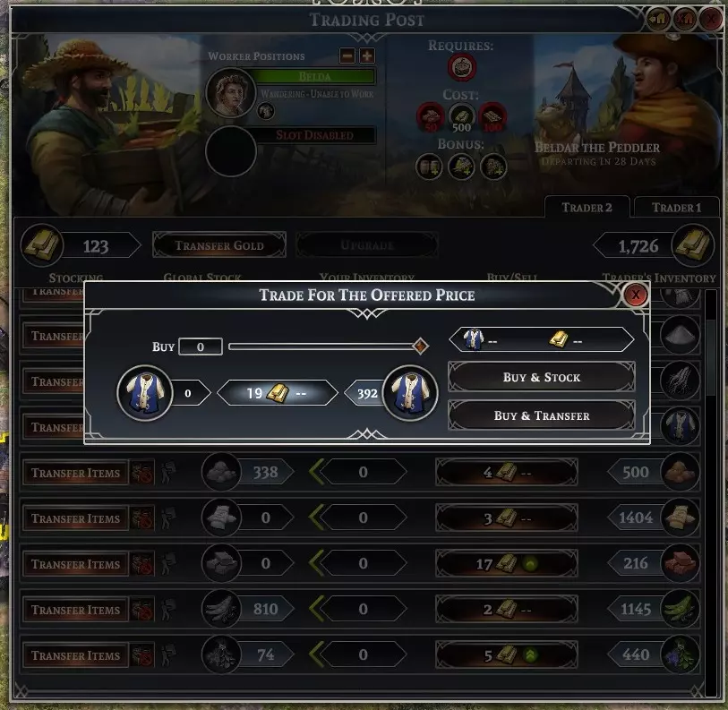Add a worker position with plus button
Image resolution: width=728 pixels, height=710 pixels.
pos(367,56)
